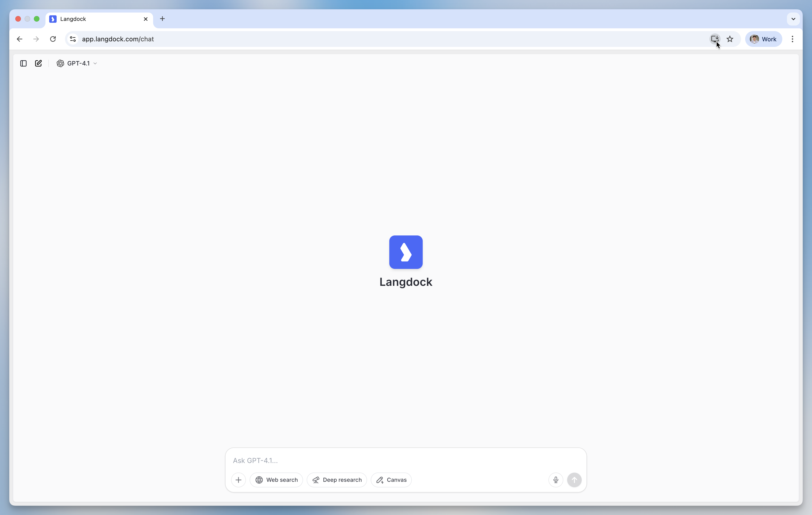The height and width of the screenshot is (515, 812).
Task: Start a new chat with pencil icon
Action: pyautogui.click(x=39, y=63)
